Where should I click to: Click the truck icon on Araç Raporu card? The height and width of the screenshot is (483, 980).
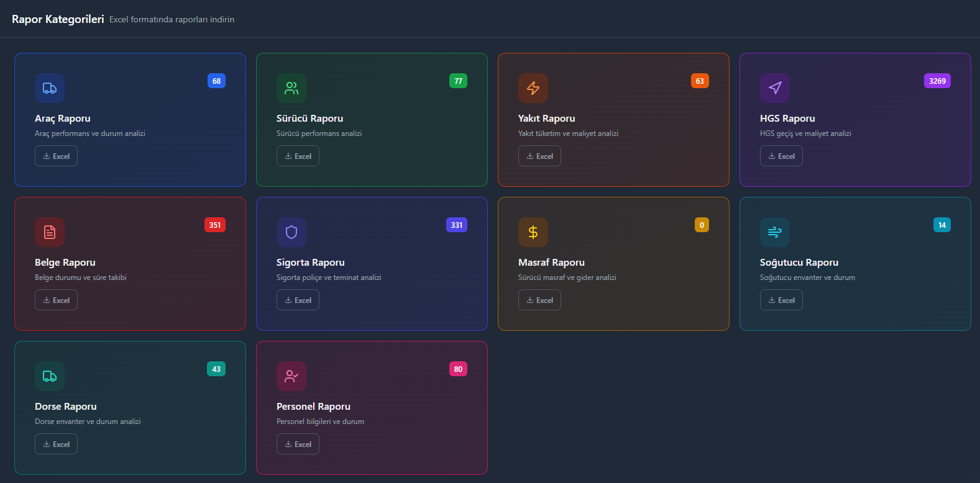[x=50, y=88]
